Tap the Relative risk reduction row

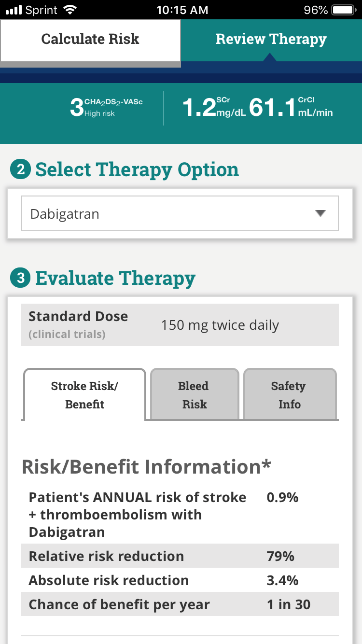click(x=180, y=556)
